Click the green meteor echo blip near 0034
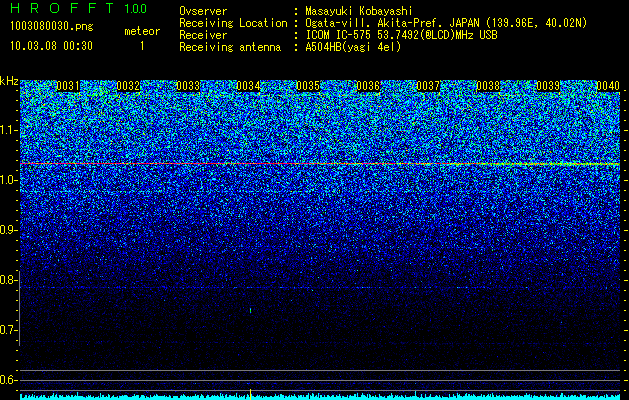629x400 pixels. click(251, 310)
